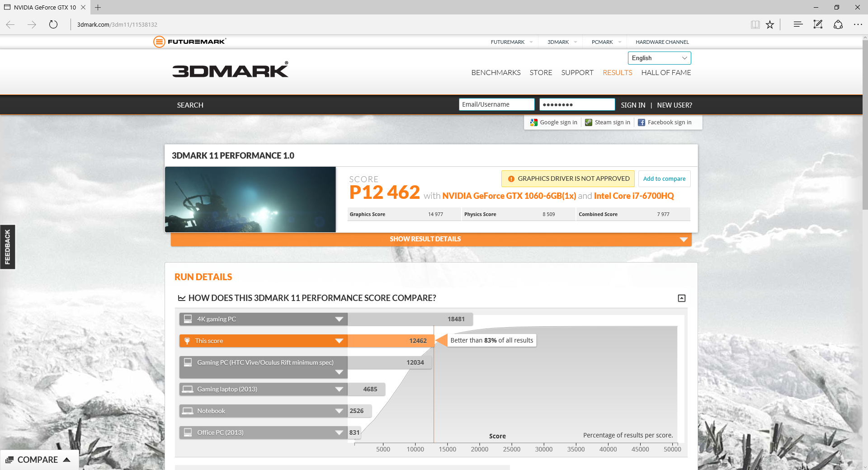Screen dimensions: 868x470
Task: Reload the page with refresh icon
Action: coord(53,24)
